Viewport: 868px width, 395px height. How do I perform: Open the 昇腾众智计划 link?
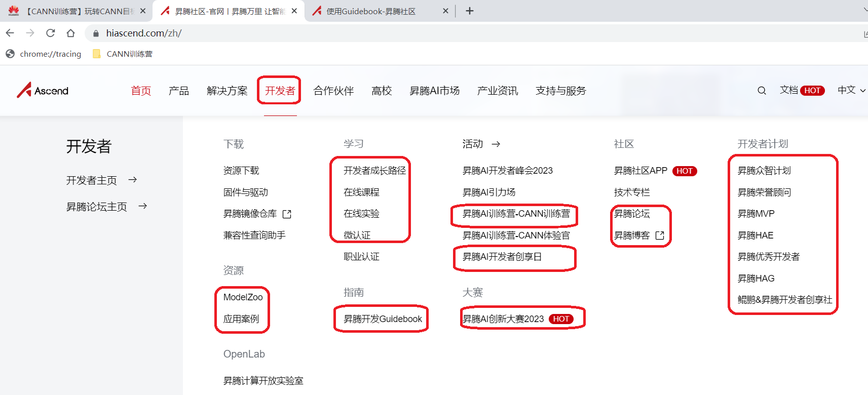tap(764, 171)
